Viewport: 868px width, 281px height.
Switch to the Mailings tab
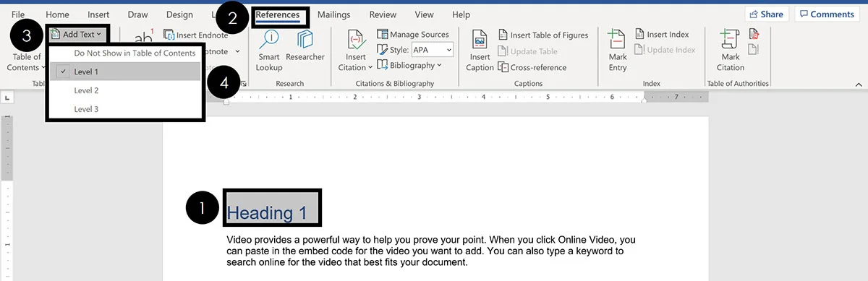pyautogui.click(x=333, y=14)
